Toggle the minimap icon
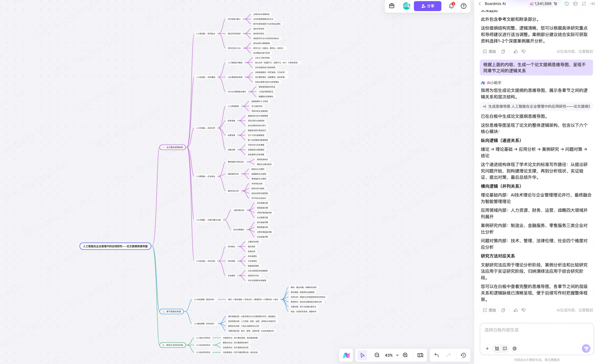Image resolution: width=597 pixels, height=364 pixels. 420,355
